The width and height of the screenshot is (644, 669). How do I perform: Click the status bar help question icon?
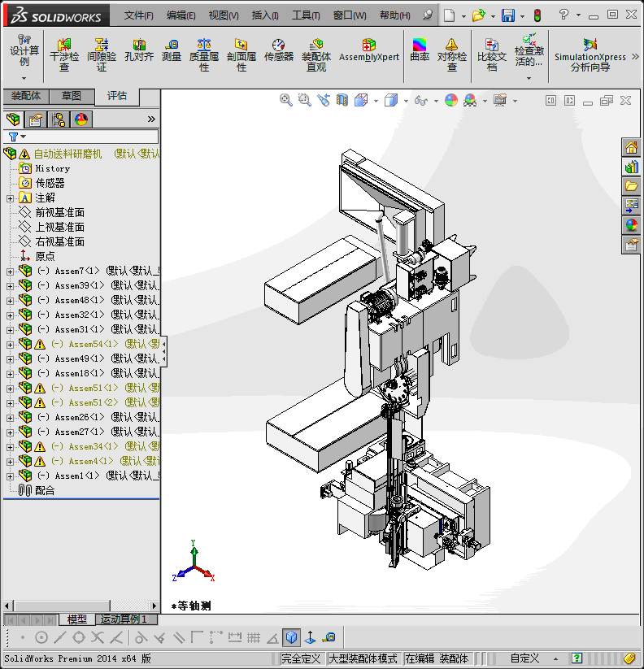tap(577, 658)
